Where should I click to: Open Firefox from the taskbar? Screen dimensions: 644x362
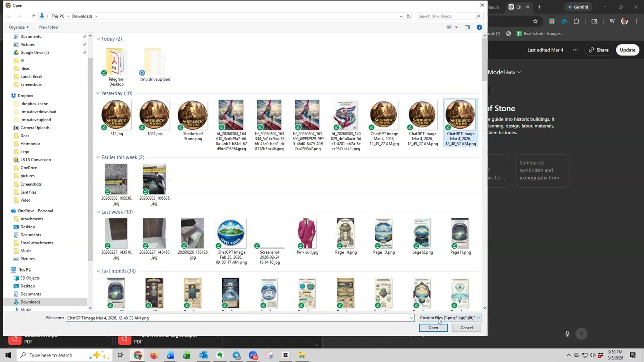point(154,355)
